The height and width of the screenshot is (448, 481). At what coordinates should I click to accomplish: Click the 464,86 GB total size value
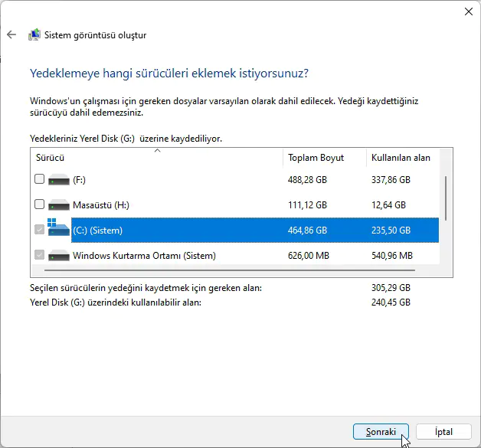click(307, 231)
